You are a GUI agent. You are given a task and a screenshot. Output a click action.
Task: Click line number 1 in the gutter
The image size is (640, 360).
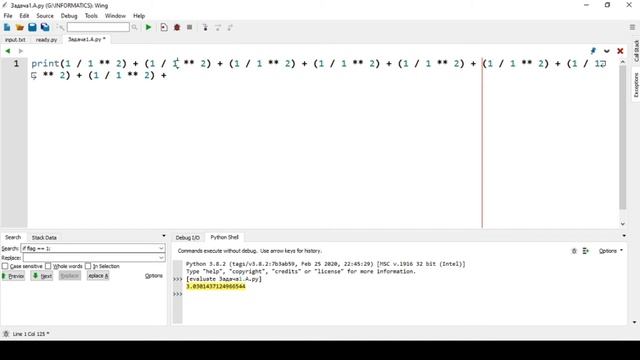[16, 64]
